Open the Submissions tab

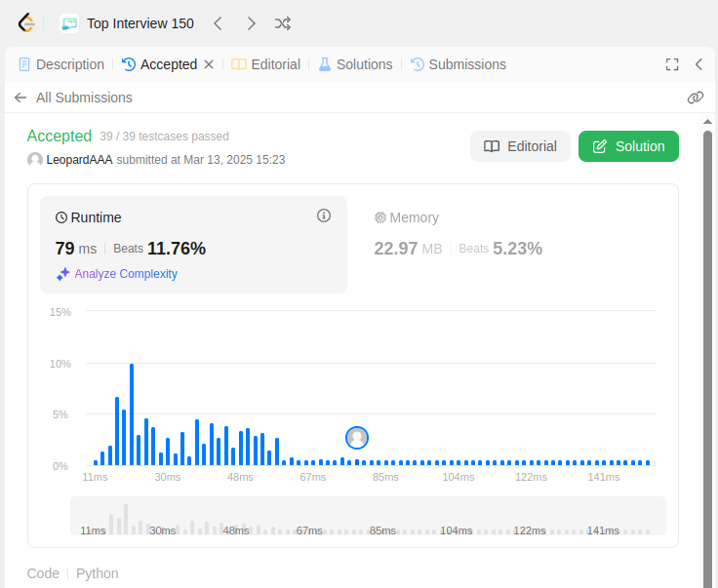click(x=458, y=64)
